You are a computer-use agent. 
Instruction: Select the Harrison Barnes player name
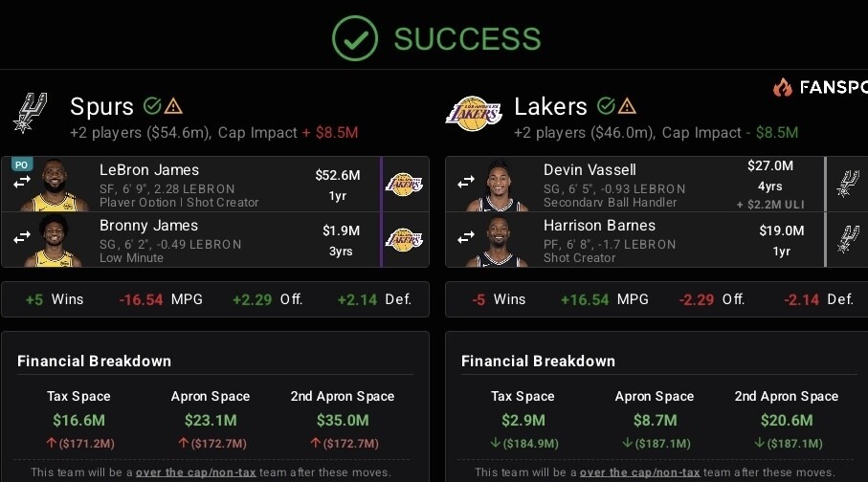(599, 226)
